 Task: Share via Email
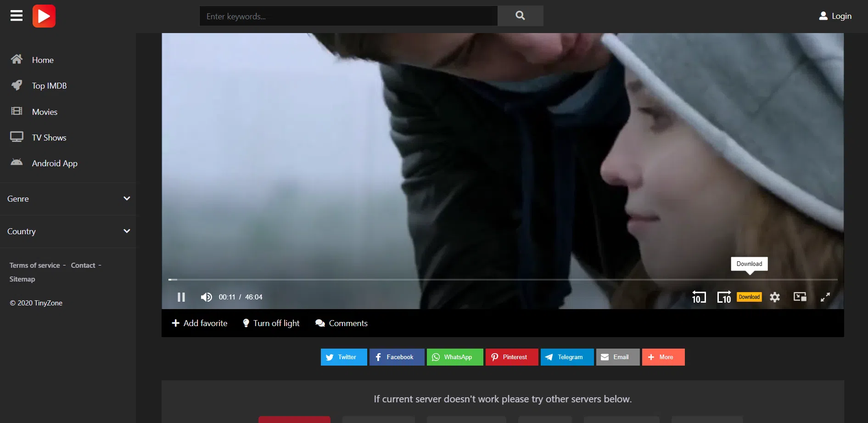pos(618,357)
